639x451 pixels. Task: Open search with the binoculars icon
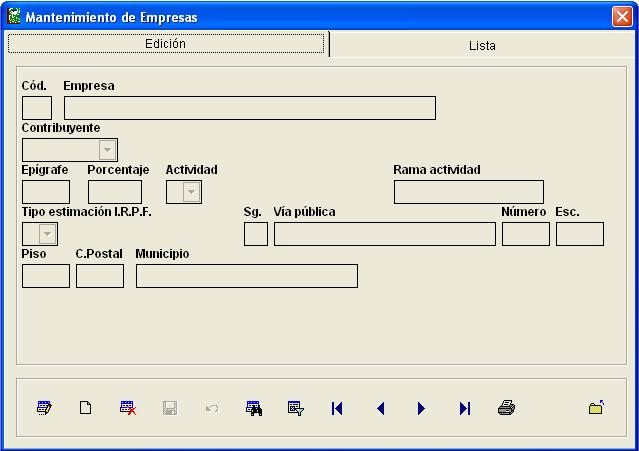tap(254, 408)
